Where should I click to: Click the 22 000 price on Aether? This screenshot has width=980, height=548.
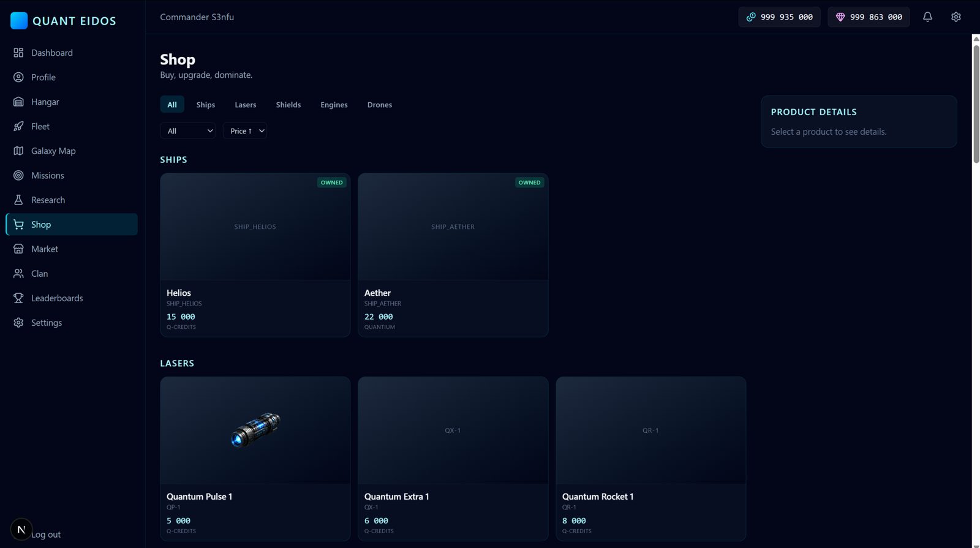[x=379, y=317]
